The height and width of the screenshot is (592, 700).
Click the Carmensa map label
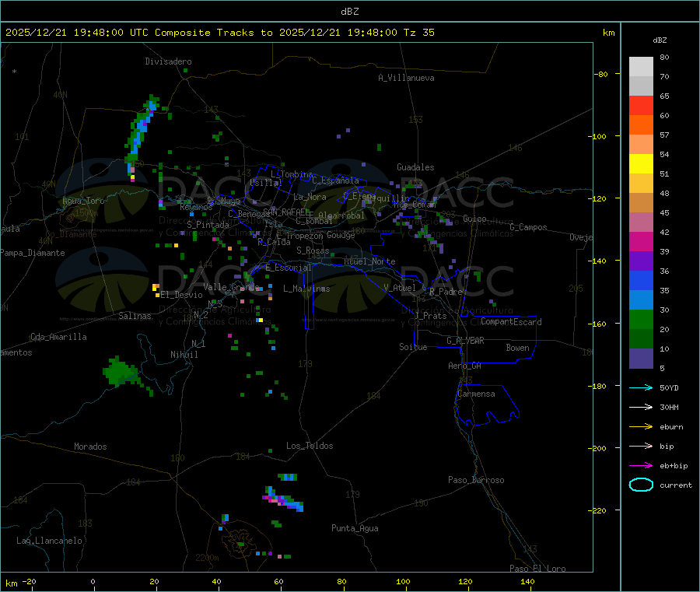click(476, 394)
